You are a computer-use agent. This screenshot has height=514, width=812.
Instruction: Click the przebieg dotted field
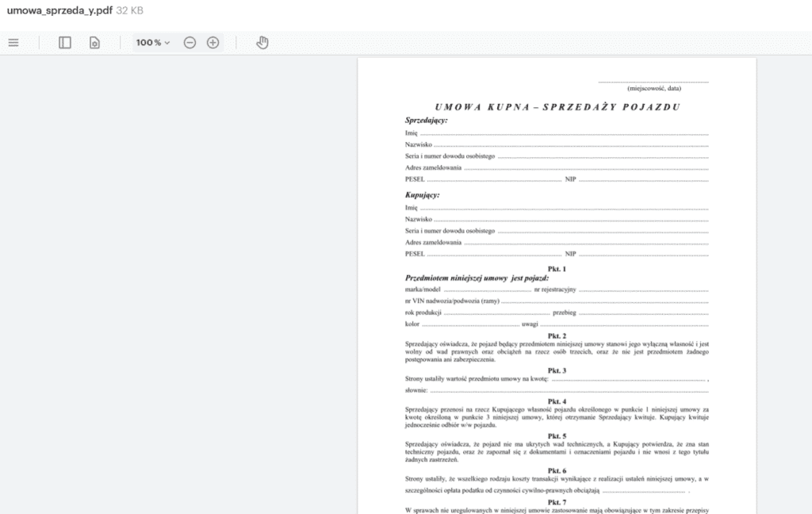643,313
